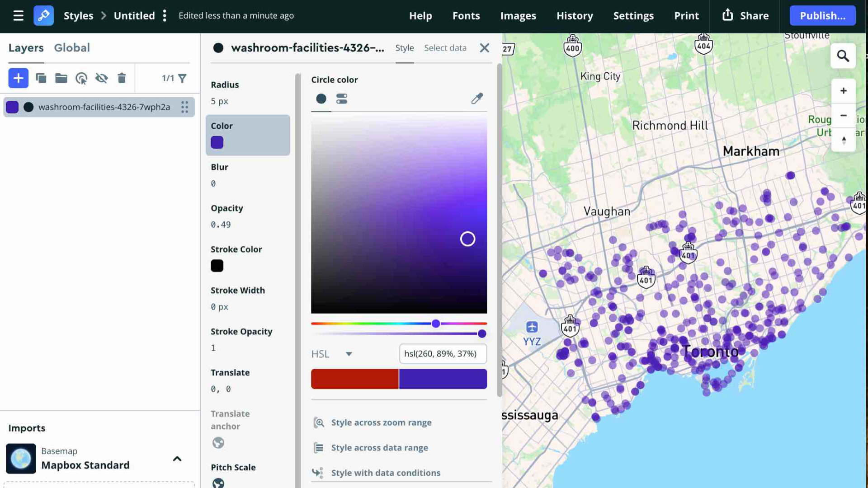Duplicate the selected layer
Image resolution: width=868 pixels, height=488 pixels.
41,78
